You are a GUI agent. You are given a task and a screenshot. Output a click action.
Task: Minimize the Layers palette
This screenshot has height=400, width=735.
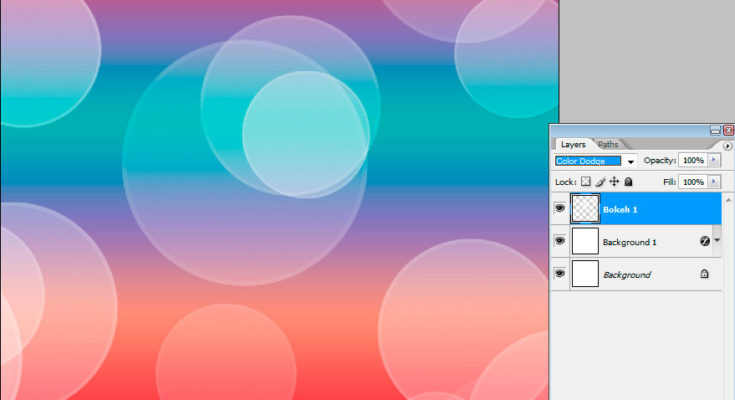point(715,130)
